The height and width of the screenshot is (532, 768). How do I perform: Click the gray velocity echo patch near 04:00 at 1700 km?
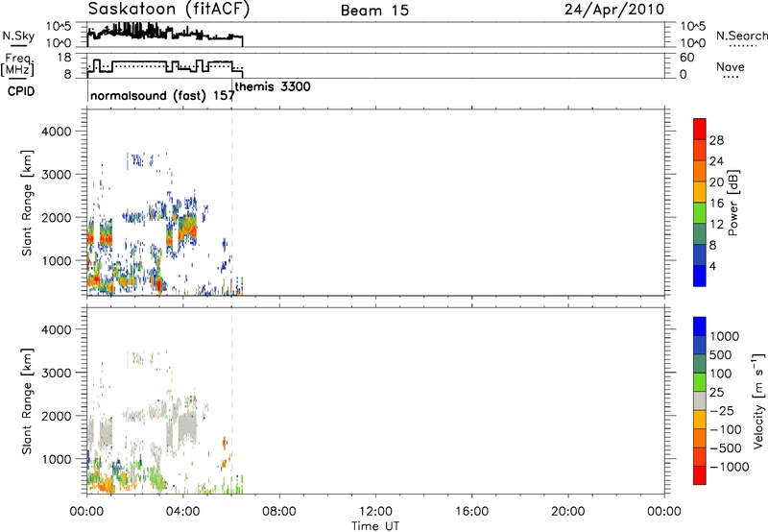pyautogui.click(x=187, y=428)
